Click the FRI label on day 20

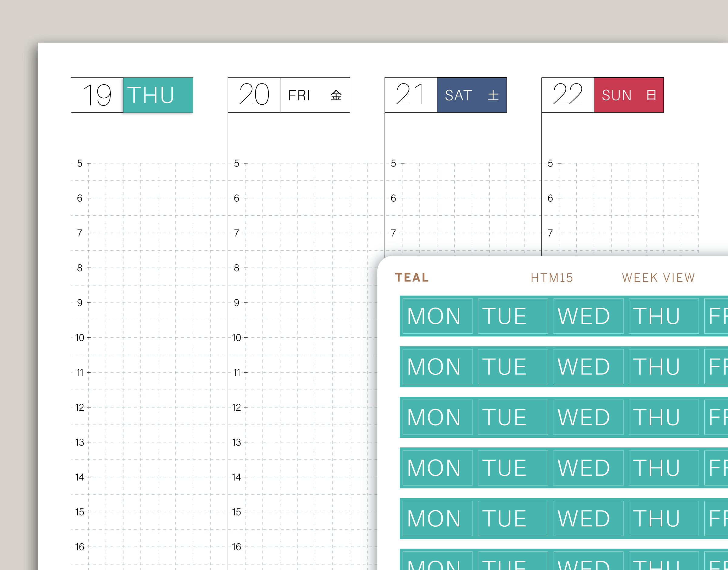point(299,96)
